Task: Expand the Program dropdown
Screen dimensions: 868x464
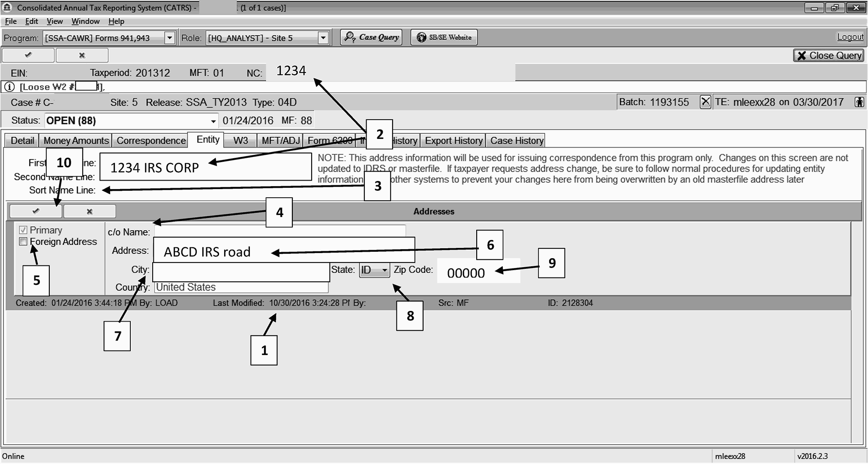Action: 170,38
